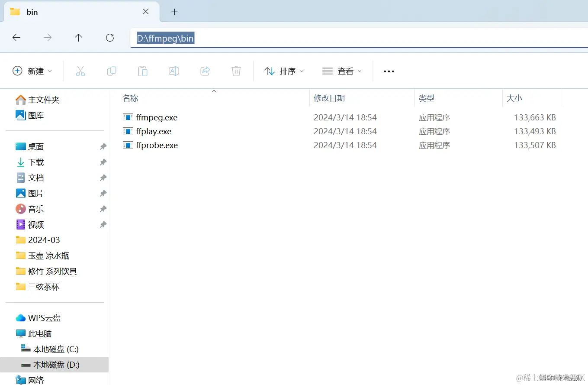Image resolution: width=588 pixels, height=385 pixels.
Task: Click the Paste clipboard icon
Action: click(x=143, y=71)
